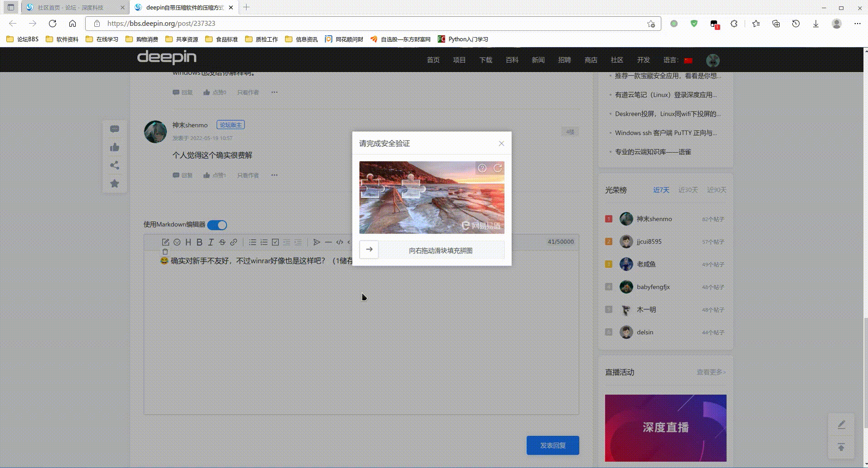
Task: Refresh the captcha puzzle image
Action: [498, 168]
